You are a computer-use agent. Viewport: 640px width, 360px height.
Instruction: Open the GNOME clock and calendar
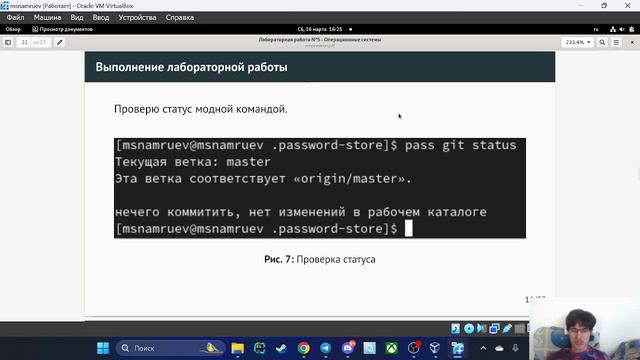320,29
